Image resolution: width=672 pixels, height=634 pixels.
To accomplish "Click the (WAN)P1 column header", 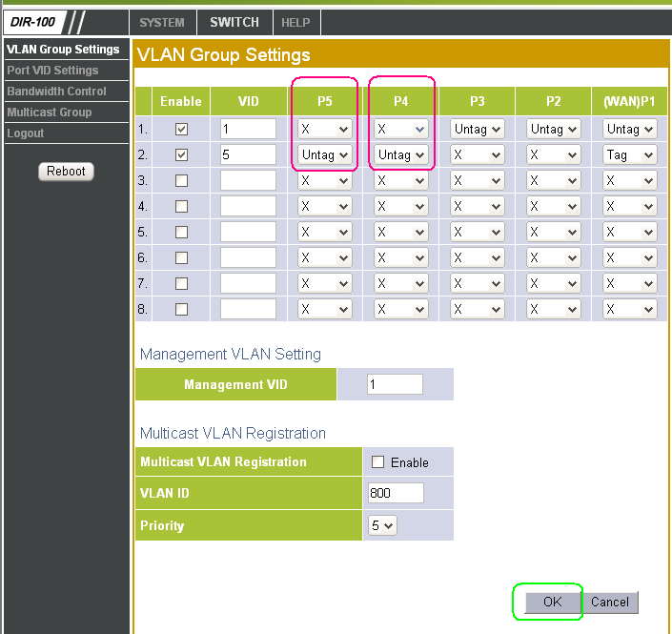I will point(629,101).
